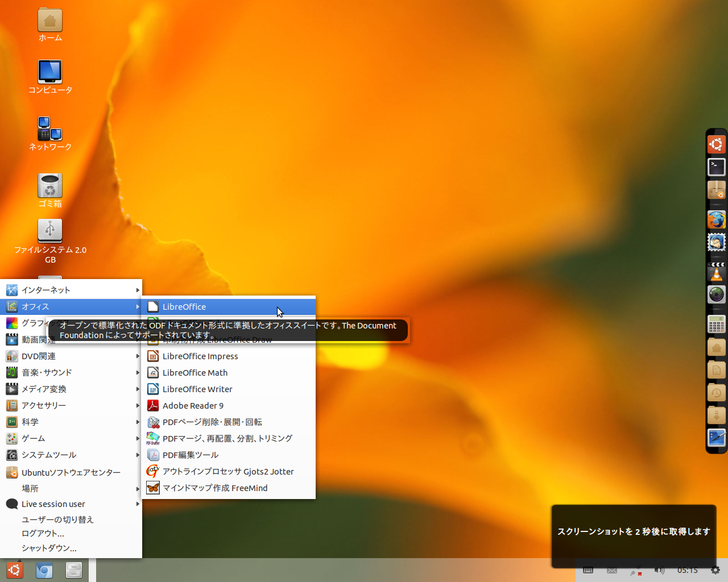The image size is (728, 582).
Task: Open the documents folder icon in the dock
Action: (717, 370)
